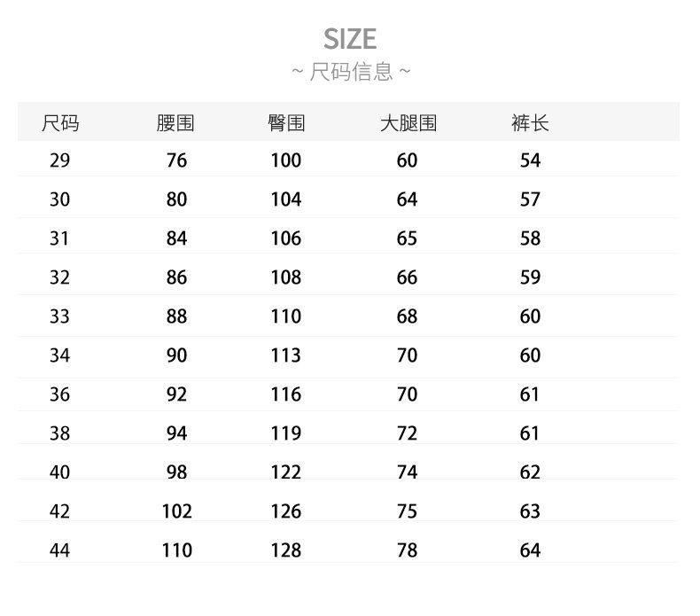The height and width of the screenshot is (616, 700).
Task: Select the 裤长 column header
Action: click(530, 123)
